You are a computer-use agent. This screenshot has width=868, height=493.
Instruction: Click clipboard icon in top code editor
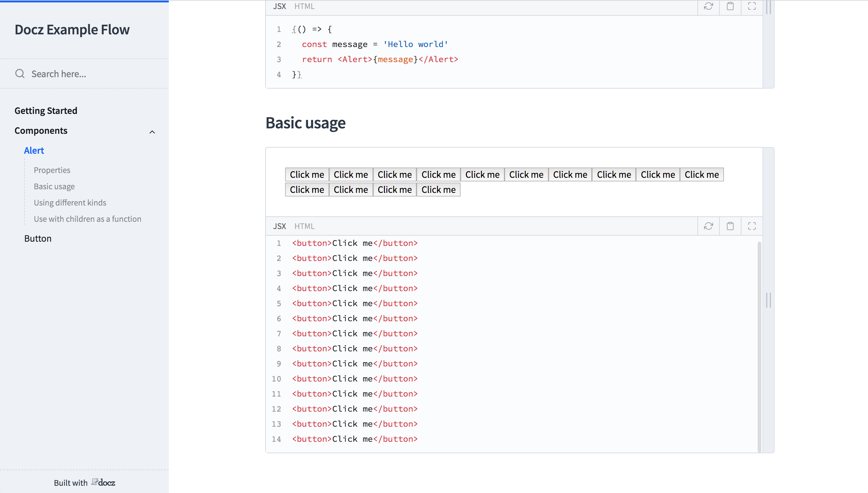730,6
